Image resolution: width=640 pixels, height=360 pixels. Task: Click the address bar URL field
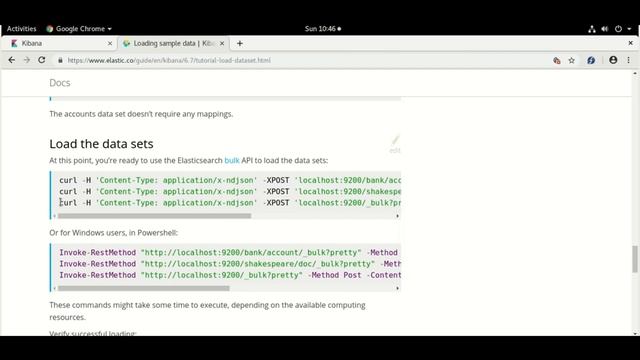pyautogui.click(x=302, y=60)
